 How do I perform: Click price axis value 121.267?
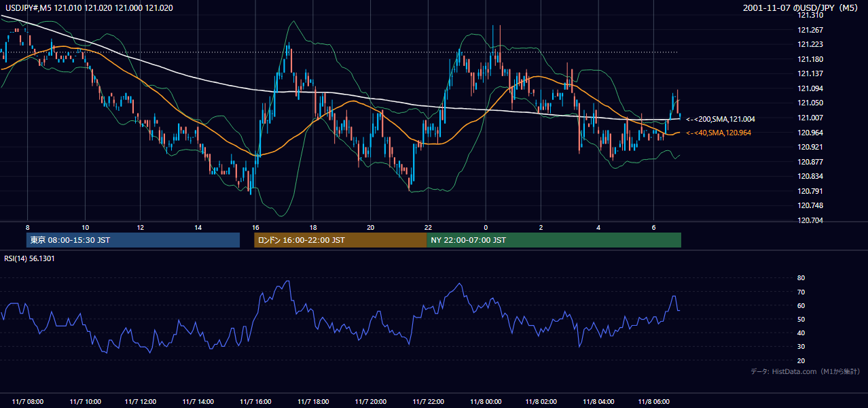click(810, 30)
